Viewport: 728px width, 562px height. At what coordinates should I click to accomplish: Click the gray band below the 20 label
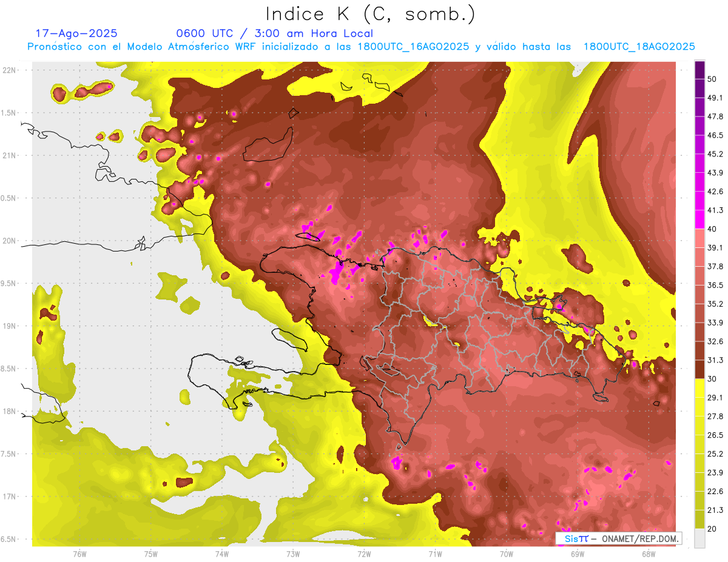[699, 538]
